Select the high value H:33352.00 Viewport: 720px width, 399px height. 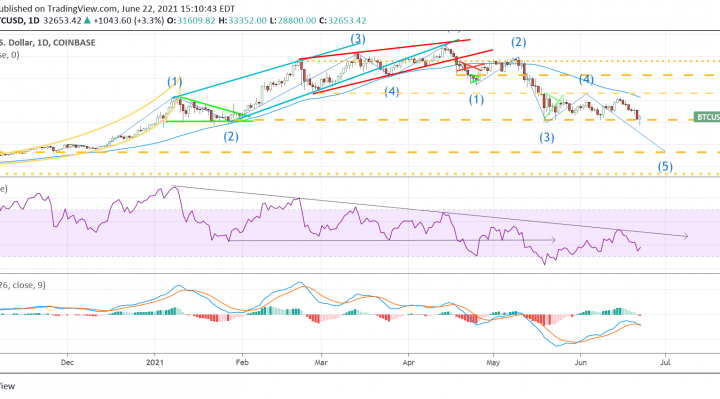(242, 21)
